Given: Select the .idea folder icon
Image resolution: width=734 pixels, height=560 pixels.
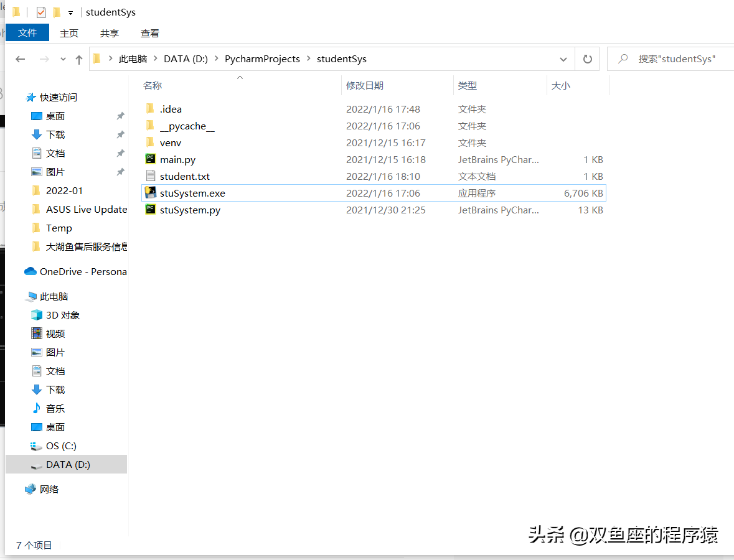Looking at the screenshot, I should coord(150,108).
